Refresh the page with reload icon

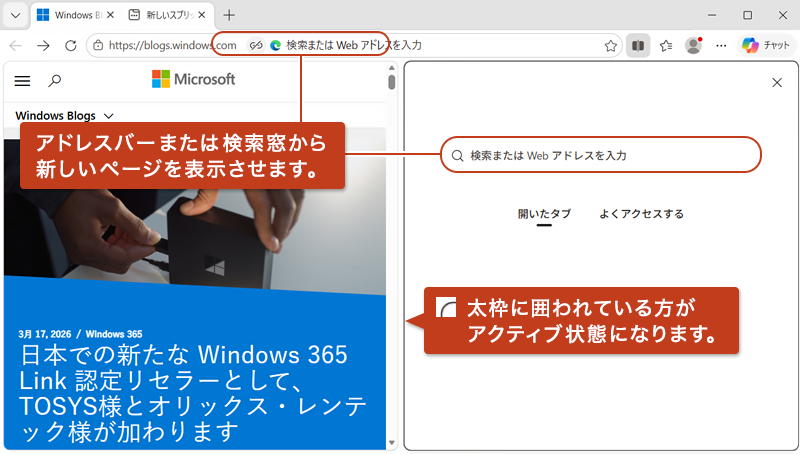pos(70,45)
